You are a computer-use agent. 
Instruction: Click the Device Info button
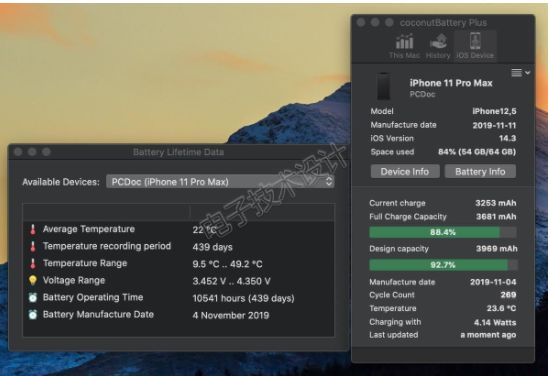405,172
